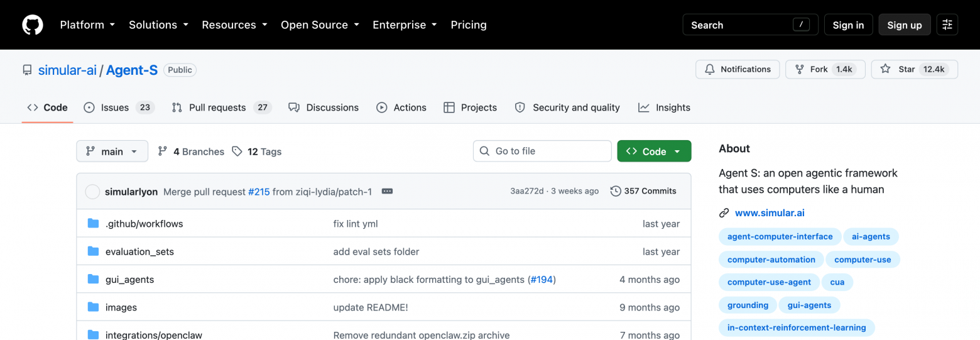View the 12 Tags link

[256, 151]
